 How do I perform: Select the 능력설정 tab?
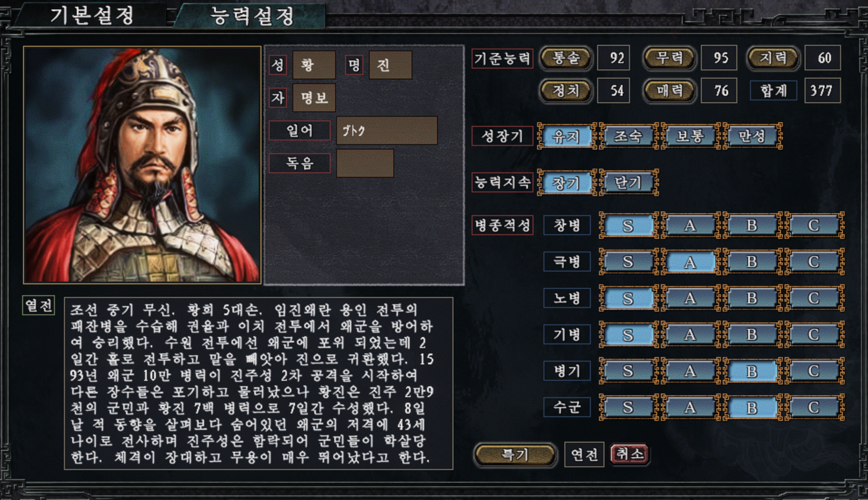coord(252,15)
